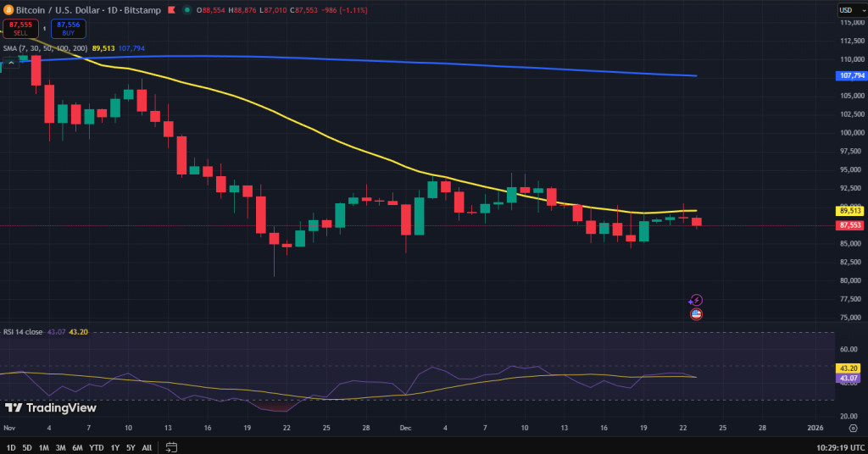
Task: Click the C87,553 close value
Action: coord(305,10)
